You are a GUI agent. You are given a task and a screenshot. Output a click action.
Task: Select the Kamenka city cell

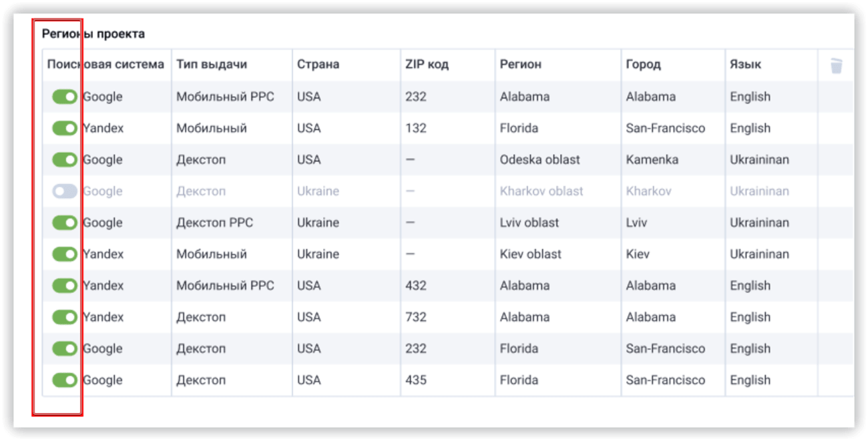coord(652,159)
